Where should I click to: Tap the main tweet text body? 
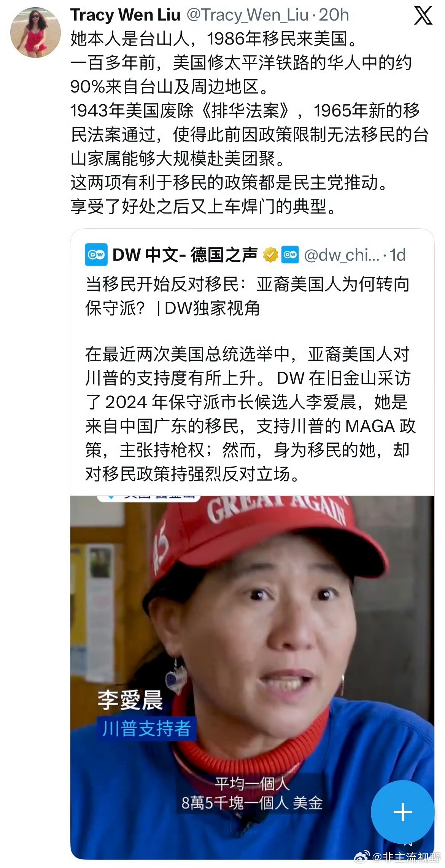(x=250, y=123)
